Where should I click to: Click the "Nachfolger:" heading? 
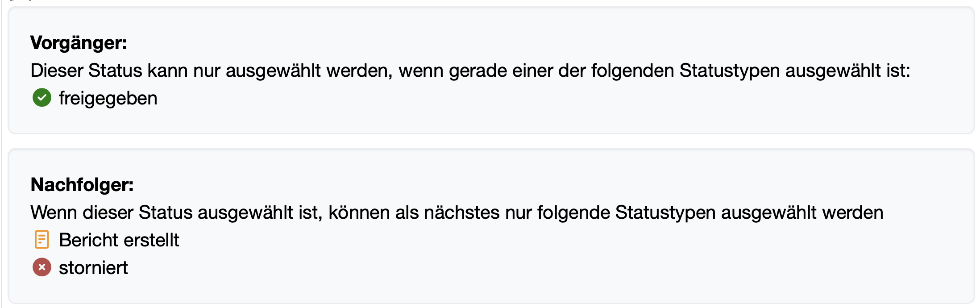pyautogui.click(x=82, y=185)
